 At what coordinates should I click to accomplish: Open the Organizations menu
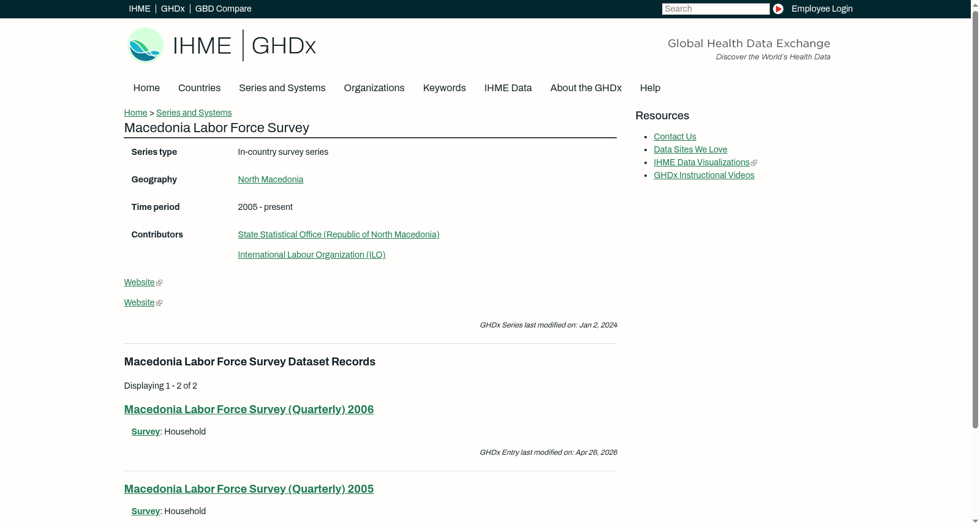pyautogui.click(x=374, y=88)
